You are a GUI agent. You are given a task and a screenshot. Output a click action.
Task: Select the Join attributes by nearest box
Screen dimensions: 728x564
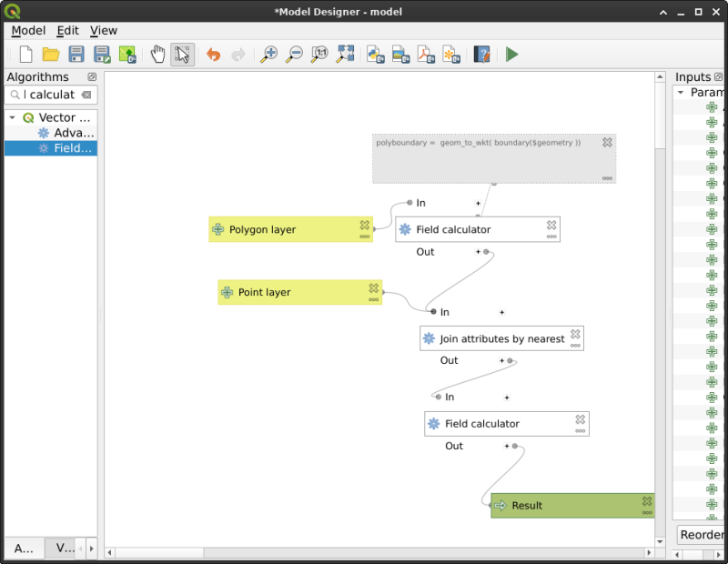click(501, 338)
